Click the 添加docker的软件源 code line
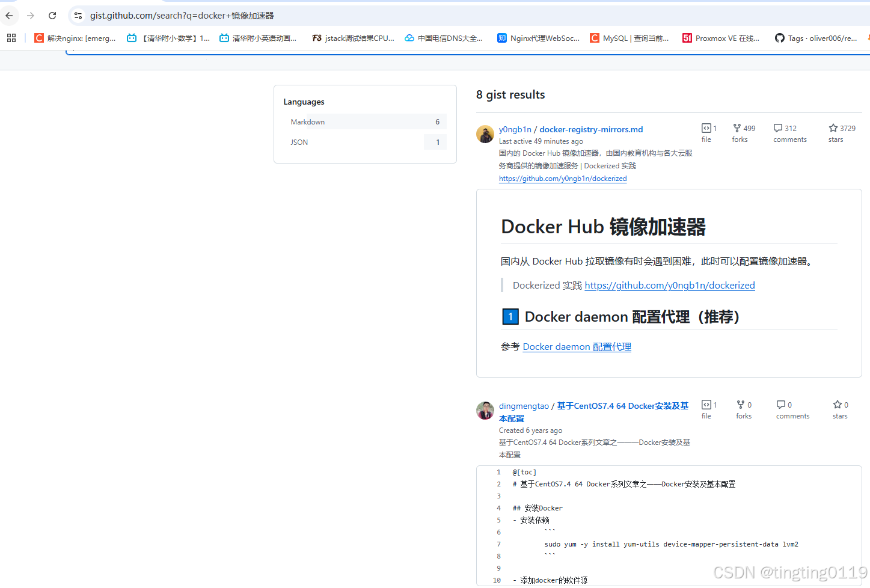This screenshot has width=870, height=588. point(550,580)
